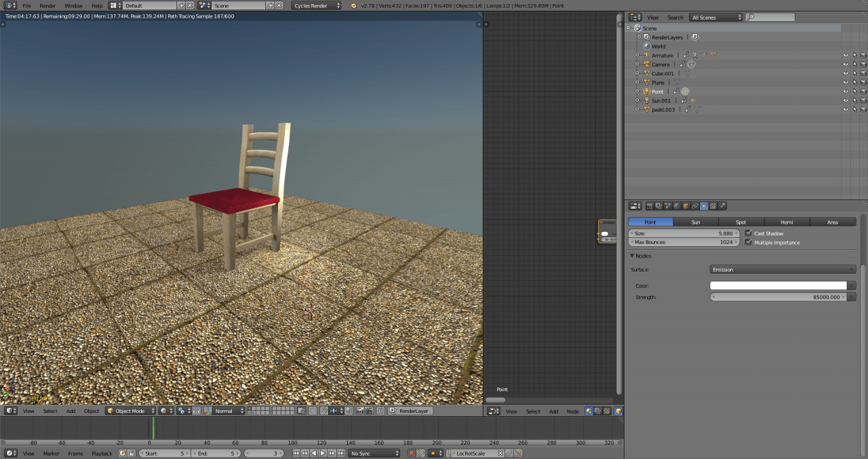Open the Object Constraints tab (chain icon)
This screenshot has width=868, height=459.
click(695, 206)
